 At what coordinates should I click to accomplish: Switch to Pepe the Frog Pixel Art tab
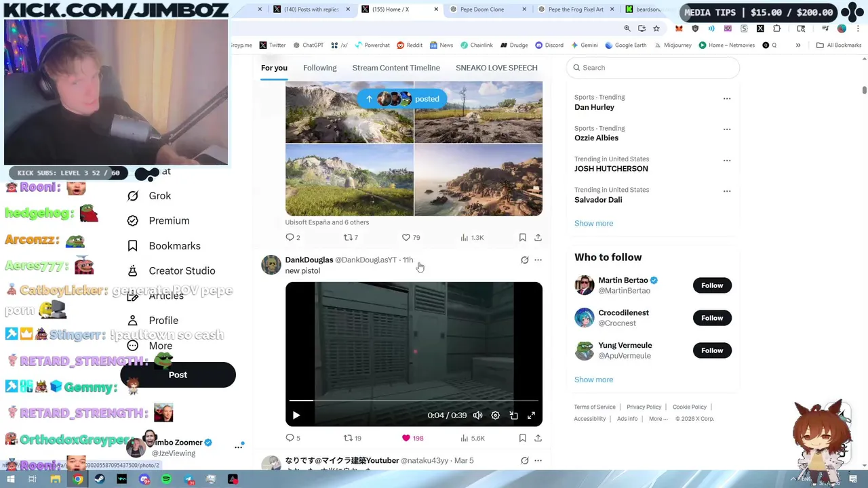coord(576,9)
